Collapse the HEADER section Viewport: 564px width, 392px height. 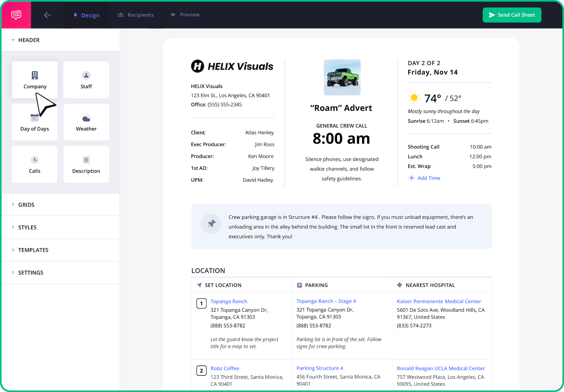coord(29,40)
